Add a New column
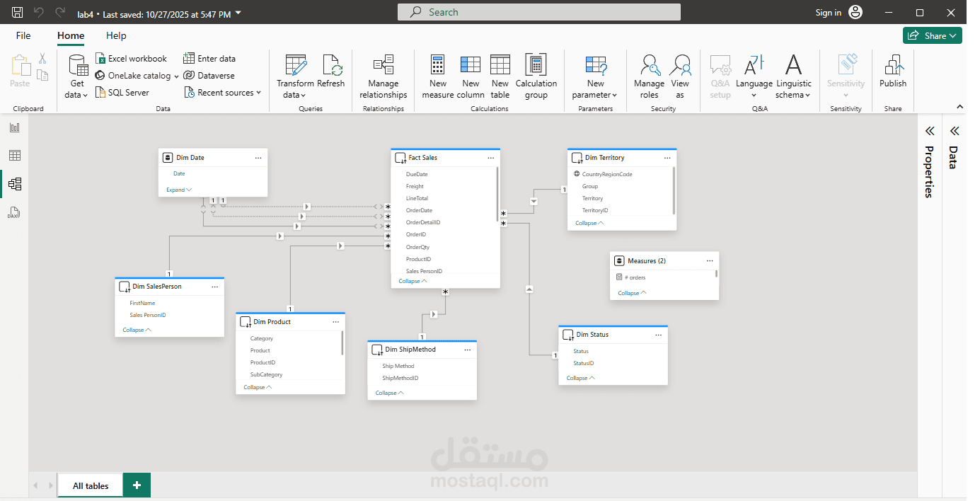The image size is (980, 501). coord(471,76)
